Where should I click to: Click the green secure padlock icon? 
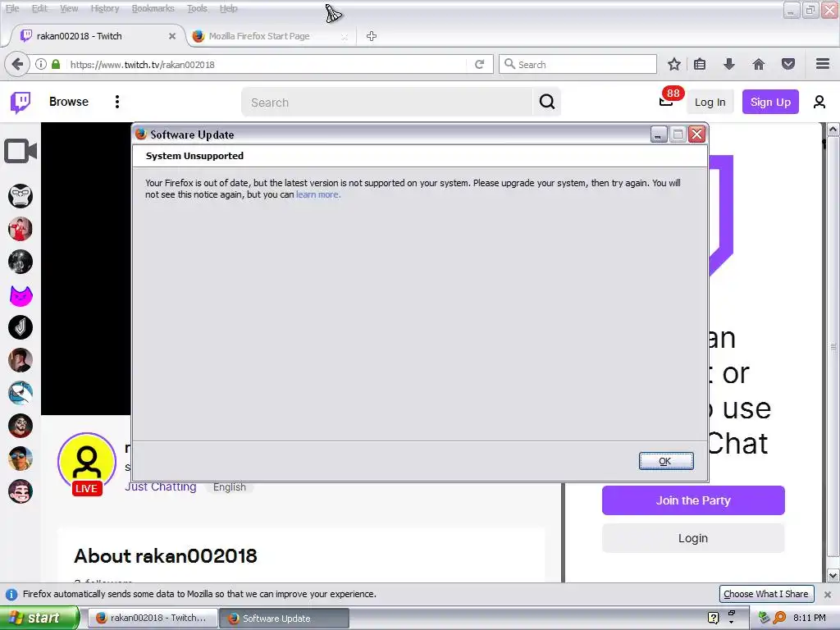[x=56, y=64]
